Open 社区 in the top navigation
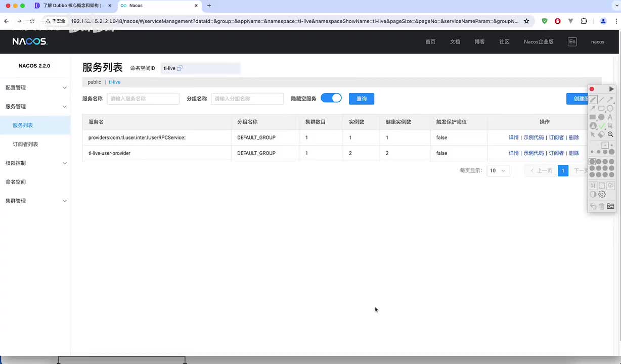The width and height of the screenshot is (621, 364). [504, 42]
